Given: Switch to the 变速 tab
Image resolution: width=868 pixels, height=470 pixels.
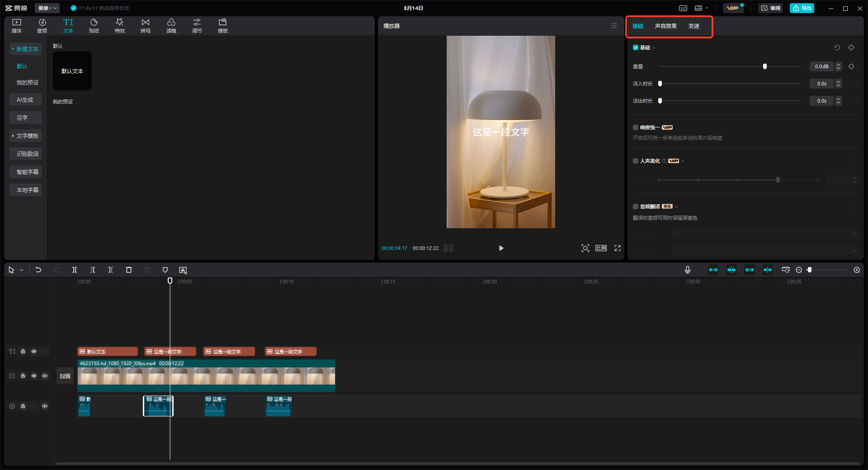Looking at the screenshot, I should point(694,26).
